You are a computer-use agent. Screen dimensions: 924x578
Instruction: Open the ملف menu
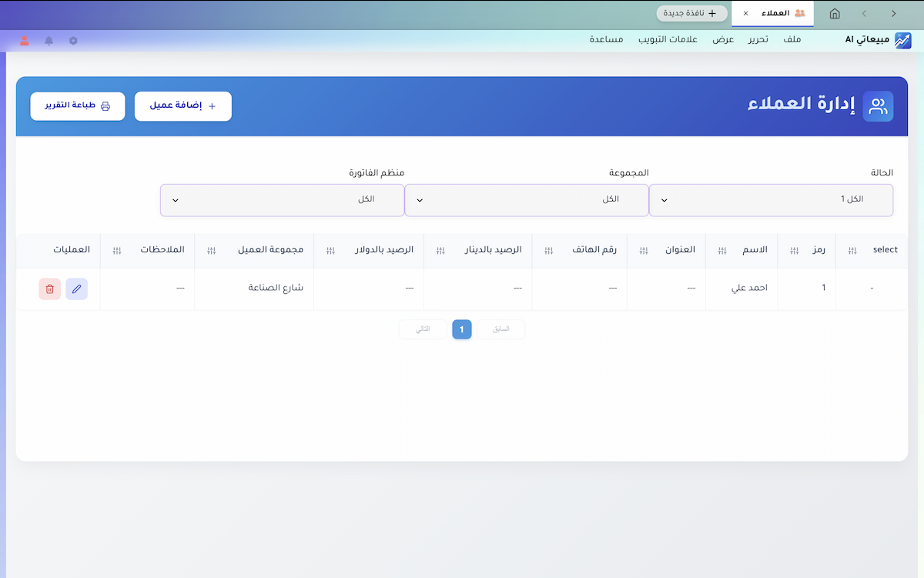click(792, 39)
